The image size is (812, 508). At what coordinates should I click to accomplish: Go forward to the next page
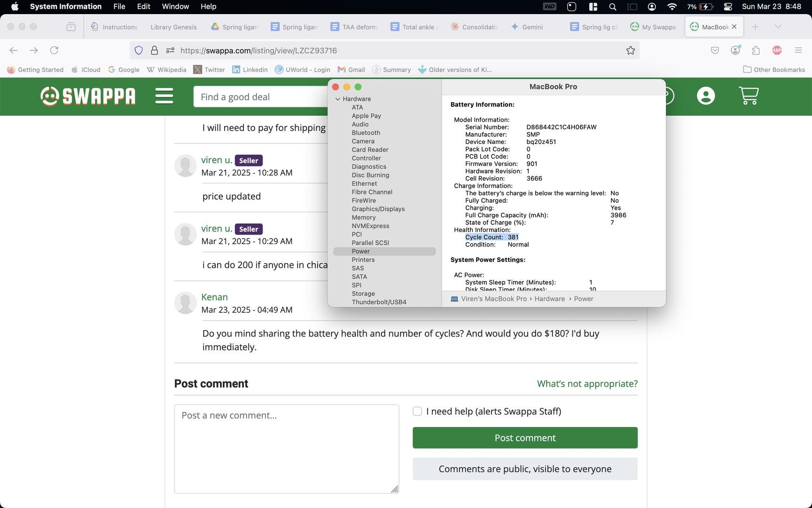point(34,50)
